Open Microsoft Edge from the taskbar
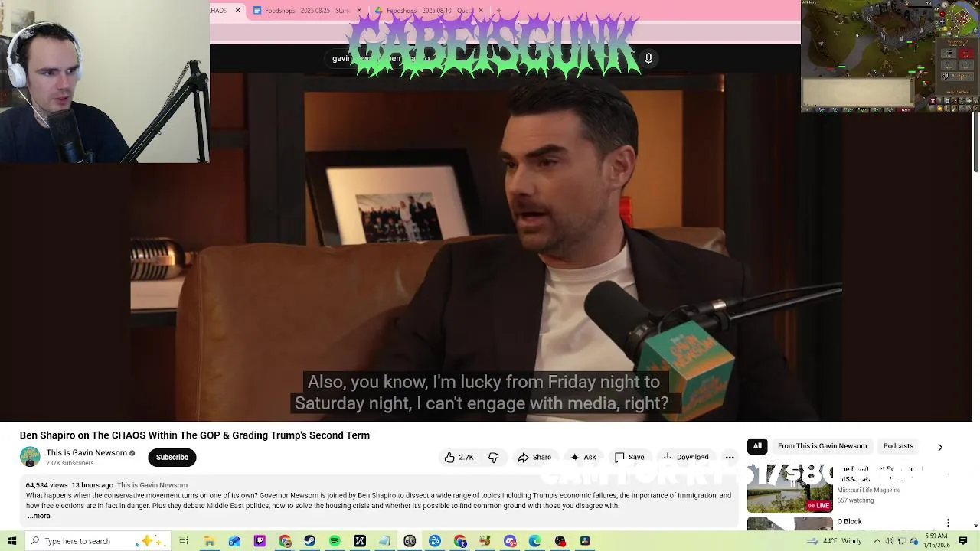The image size is (980, 551). click(x=535, y=541)
